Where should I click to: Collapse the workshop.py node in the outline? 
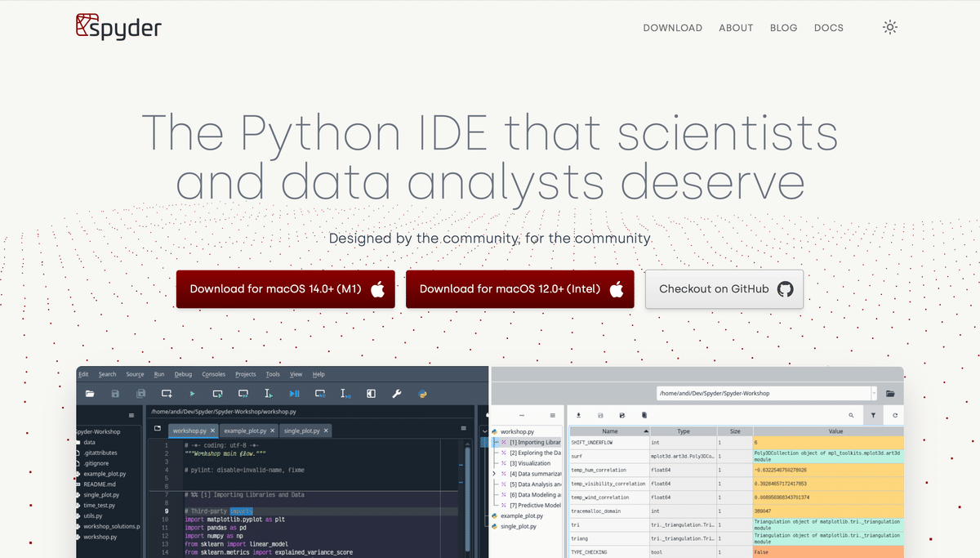click(485, 431)
